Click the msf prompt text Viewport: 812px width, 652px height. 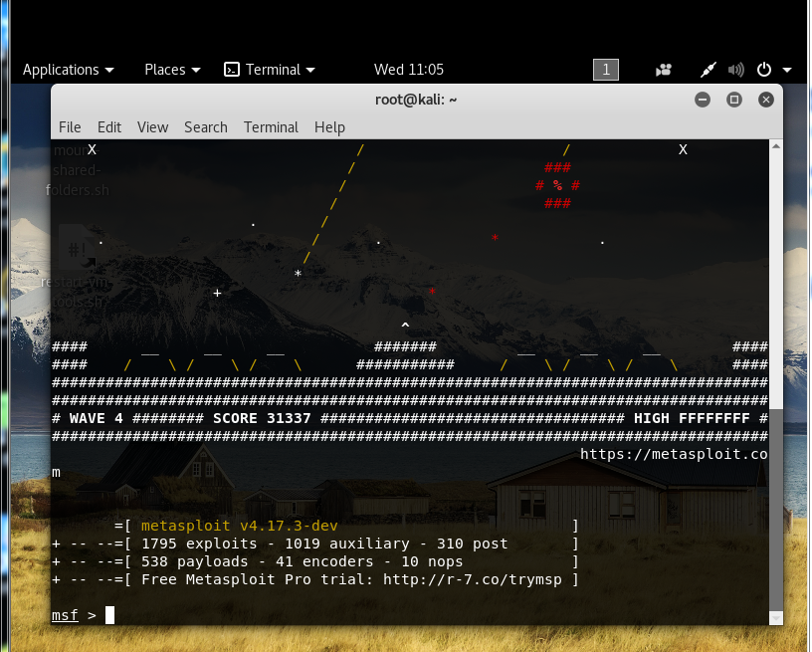point(65,615)
